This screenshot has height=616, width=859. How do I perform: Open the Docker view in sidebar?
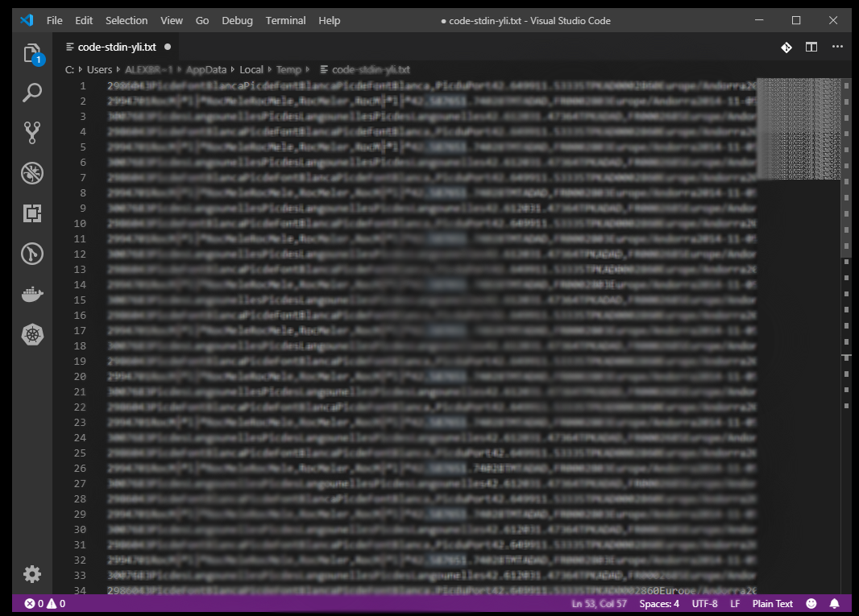tap(32, 295)
